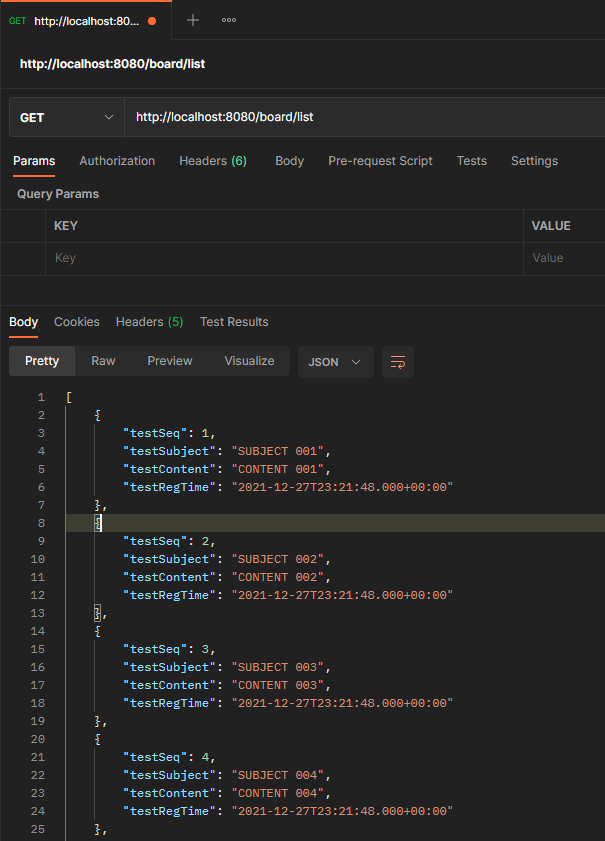Switch response view to Raw
This screenshot has width=605, height=841.
coord(103,361)
